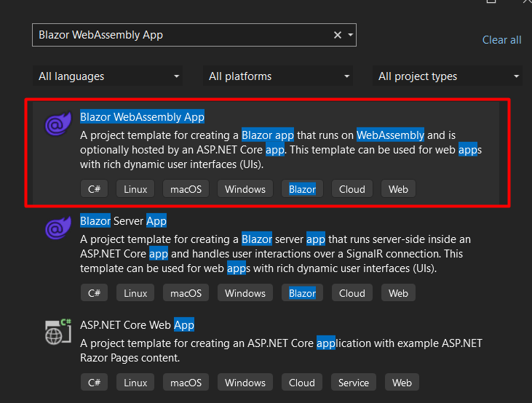Click the Linux tag under Blazor WebAssembly App
532x403 pixels.
coord(135,189)
